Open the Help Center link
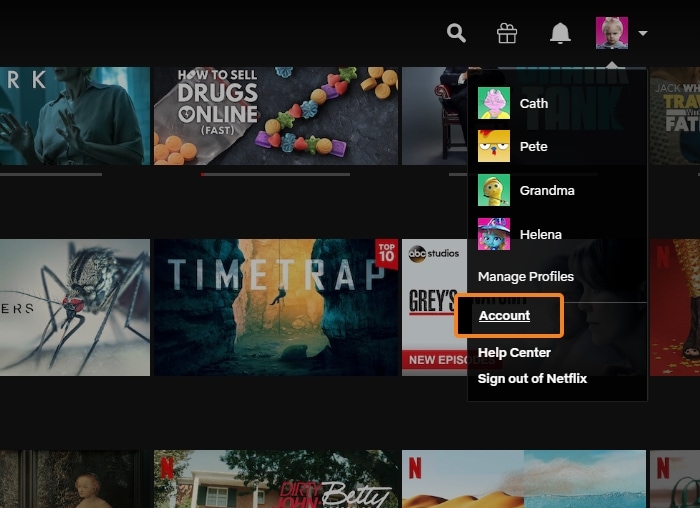This screenshot has width=700, height=508. [x=514, y=353]
